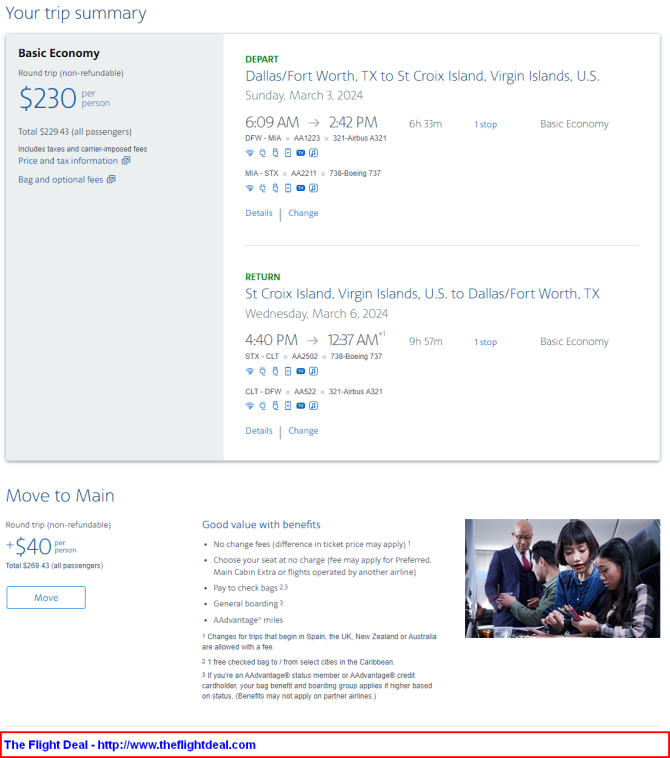View Details for the return flight
Image resolution: width=670 pixels, height=758 pixels.
(x=258, y=431)
